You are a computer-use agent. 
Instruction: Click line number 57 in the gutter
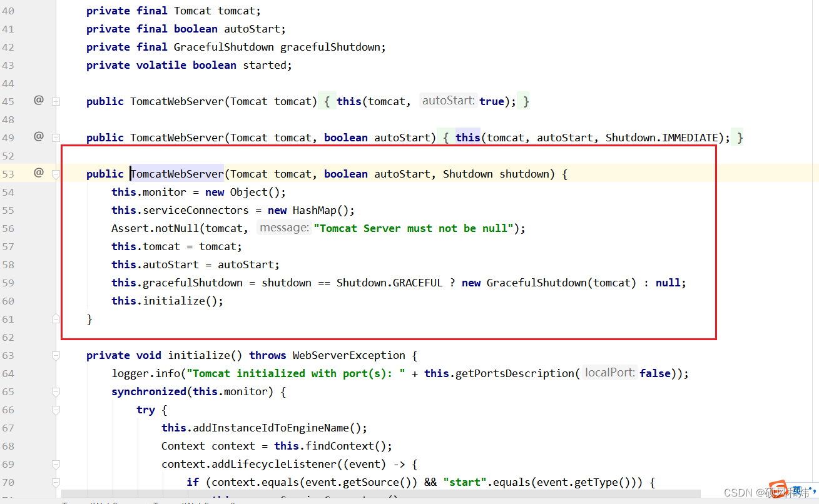[8, 246]
